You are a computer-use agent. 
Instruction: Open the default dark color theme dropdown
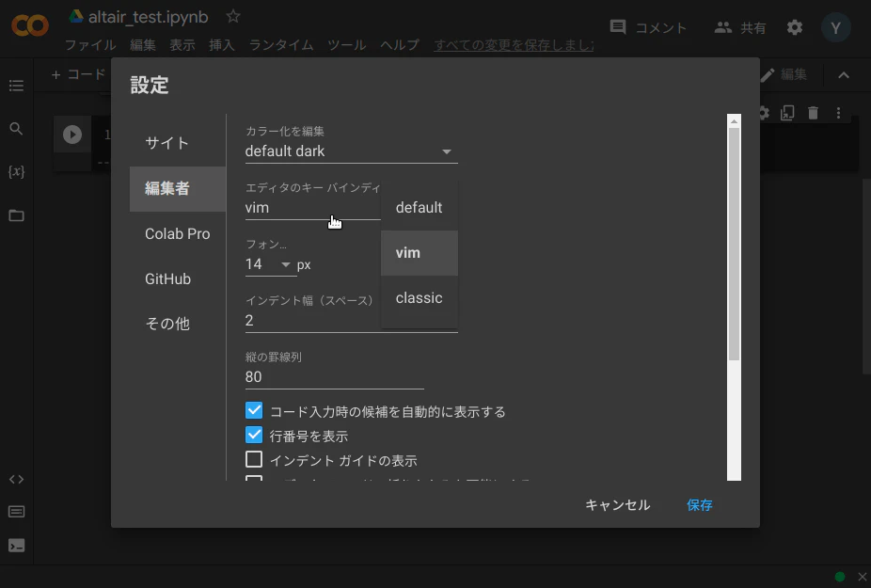coord(351,151)
